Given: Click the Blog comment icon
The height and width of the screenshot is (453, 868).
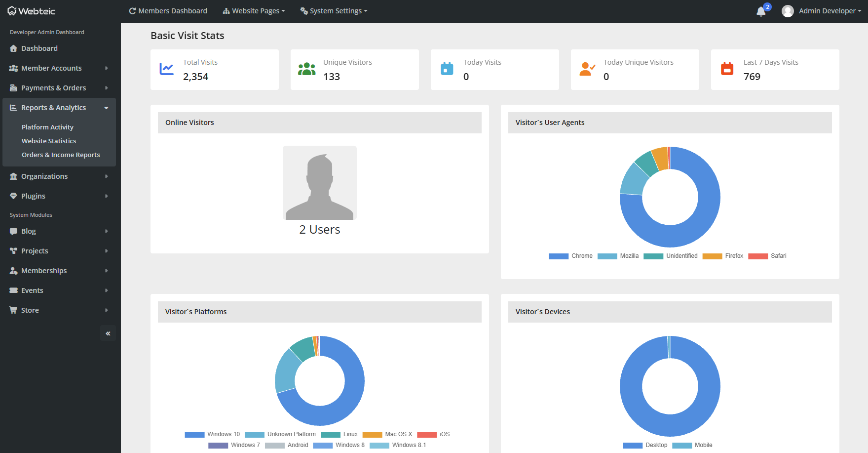Looking at the screenshot, I should click(13, 231).
